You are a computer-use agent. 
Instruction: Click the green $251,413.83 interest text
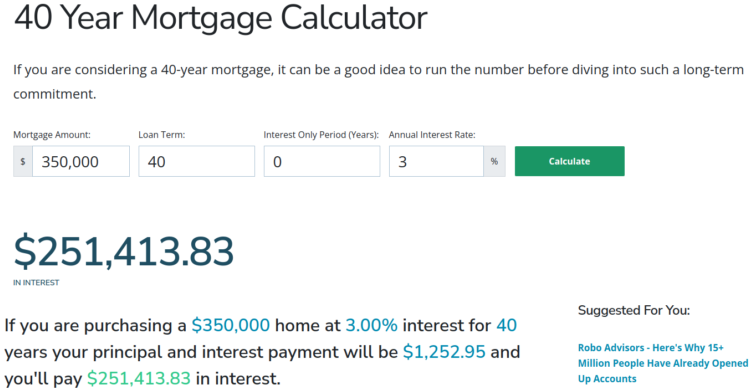[139, 379]
